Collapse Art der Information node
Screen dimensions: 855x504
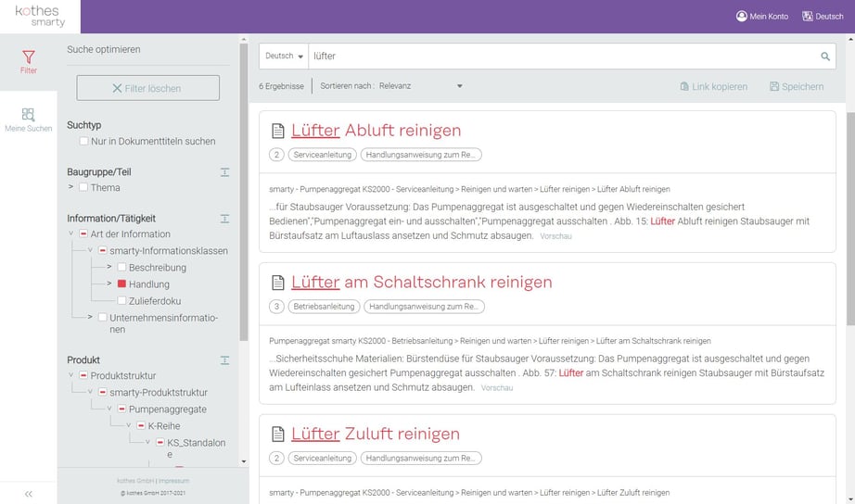70,233
